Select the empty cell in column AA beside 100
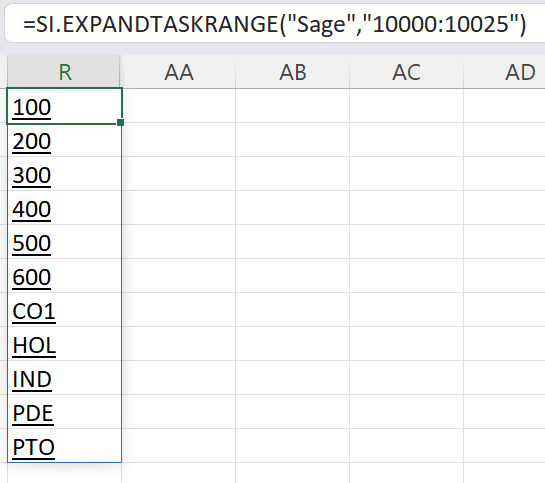The image size is (545, 483). 179,106
